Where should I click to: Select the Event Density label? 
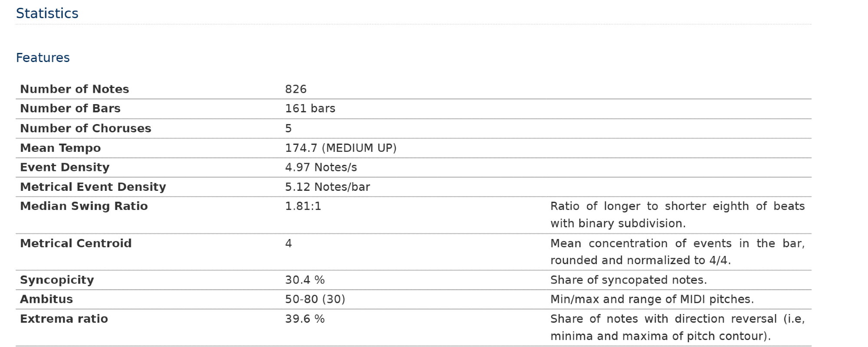pos(65,167)
